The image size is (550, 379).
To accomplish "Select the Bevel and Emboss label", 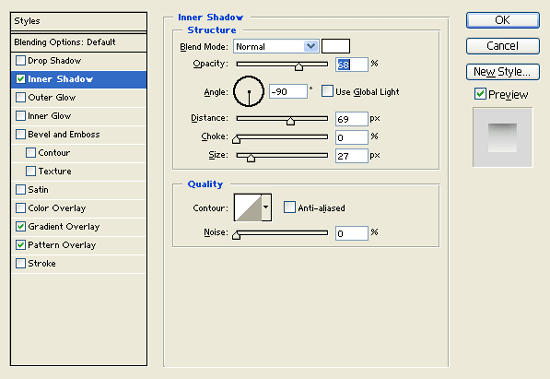I will click(x=64, y=134).
